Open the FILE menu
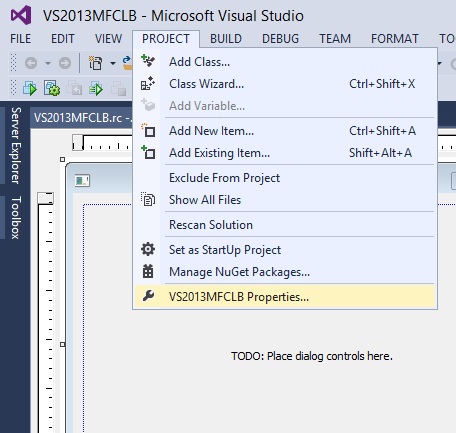 [20, 39]
